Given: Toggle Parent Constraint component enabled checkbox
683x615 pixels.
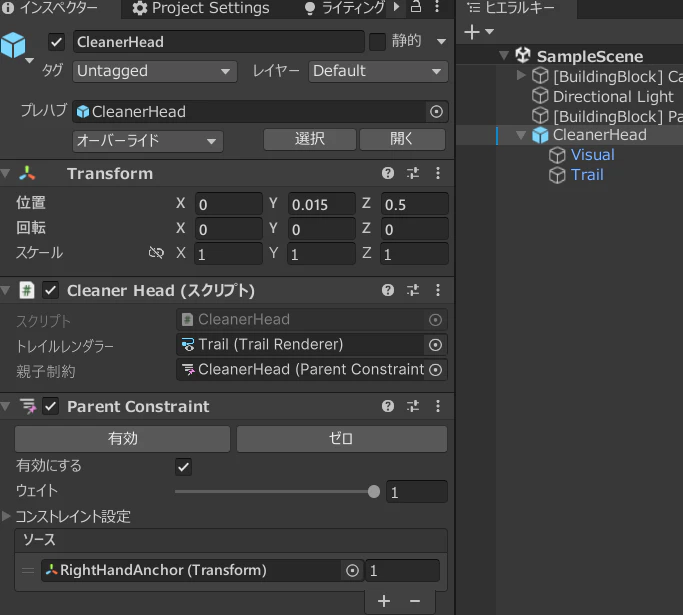Looking at the screenshot, I should (x=51, y=406).
